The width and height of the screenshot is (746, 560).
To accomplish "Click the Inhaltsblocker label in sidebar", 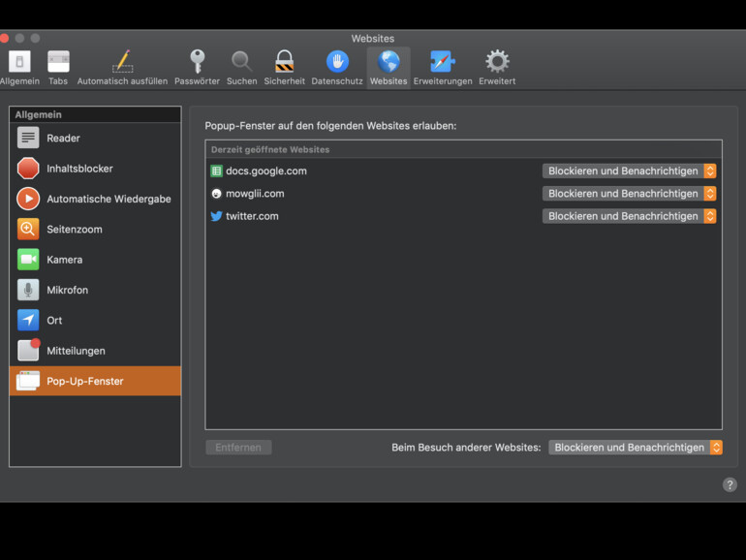I will tap(79, 169).
